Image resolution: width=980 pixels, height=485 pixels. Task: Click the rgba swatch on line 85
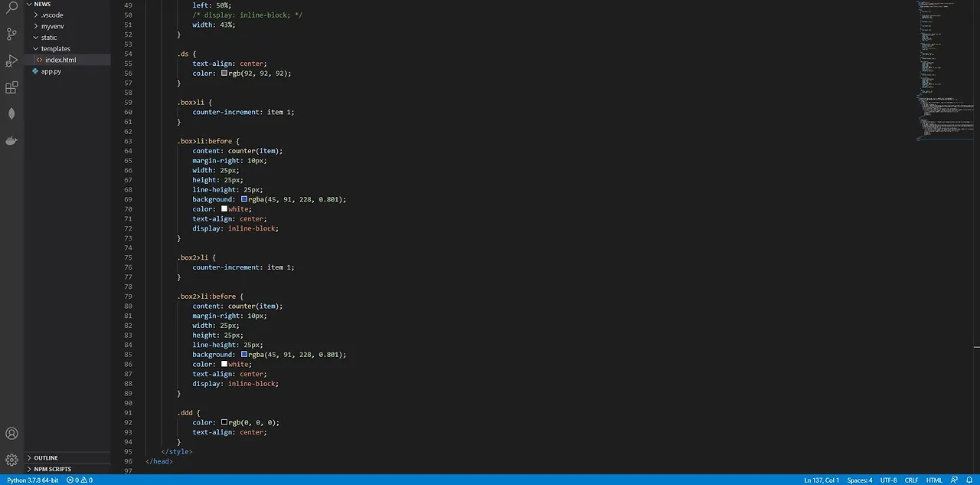coord(244,355)
